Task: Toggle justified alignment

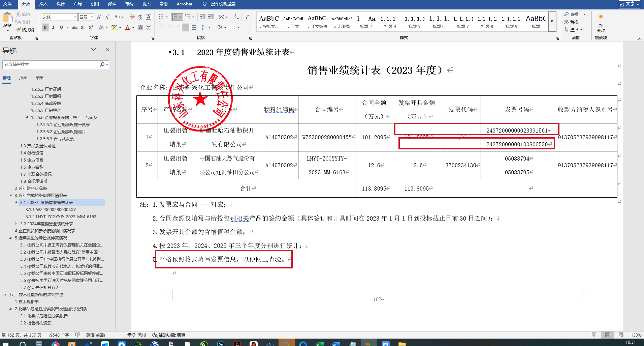Action: (186, 27)
